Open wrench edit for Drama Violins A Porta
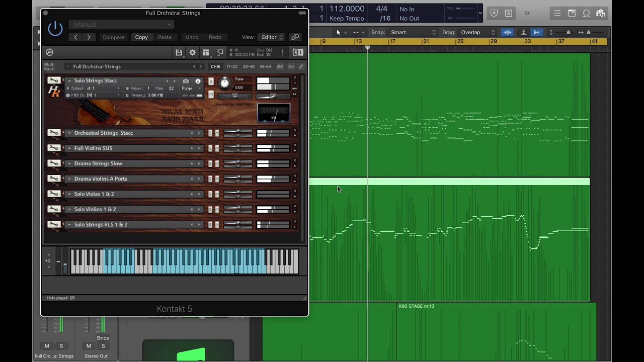The height and width of the screenshot is (362, 644). 53,178
